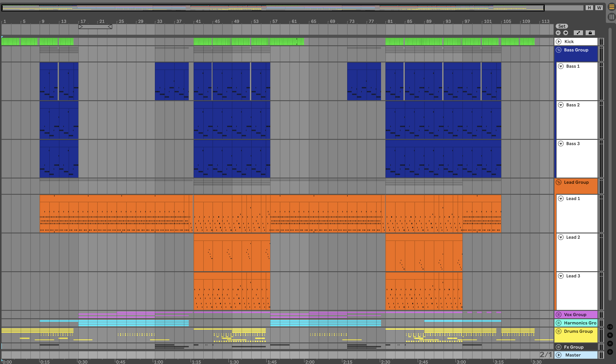Switch to Arrangement view with horizontal-lines icon

[612, 7]
